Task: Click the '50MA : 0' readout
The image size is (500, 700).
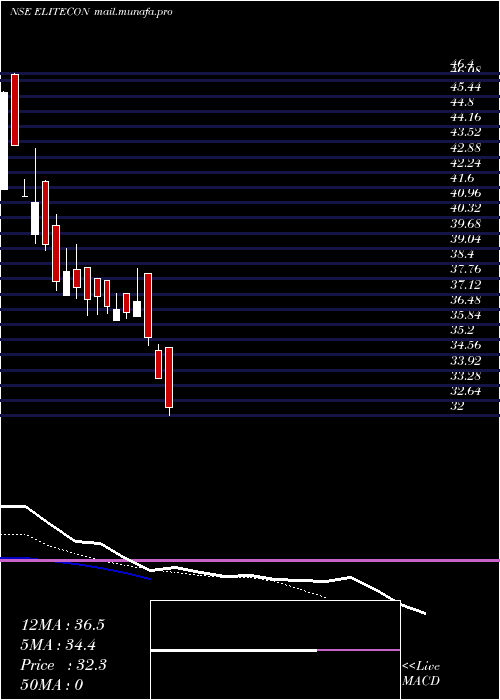Action: click(x=52, y=685)
